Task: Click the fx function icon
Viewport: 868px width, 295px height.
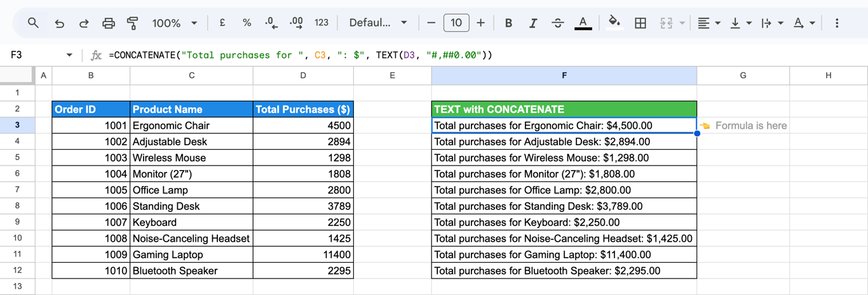Action: click(96, 55)
